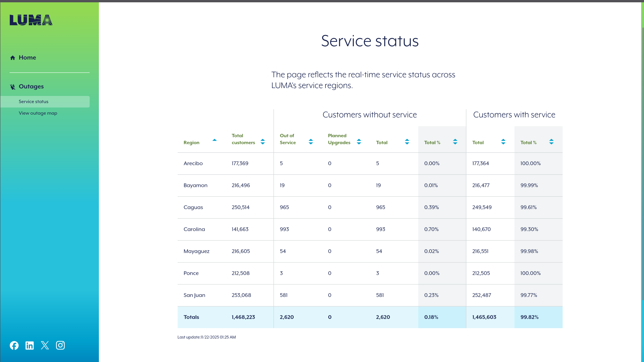Click the Outages plug icon

coord(12,86)
